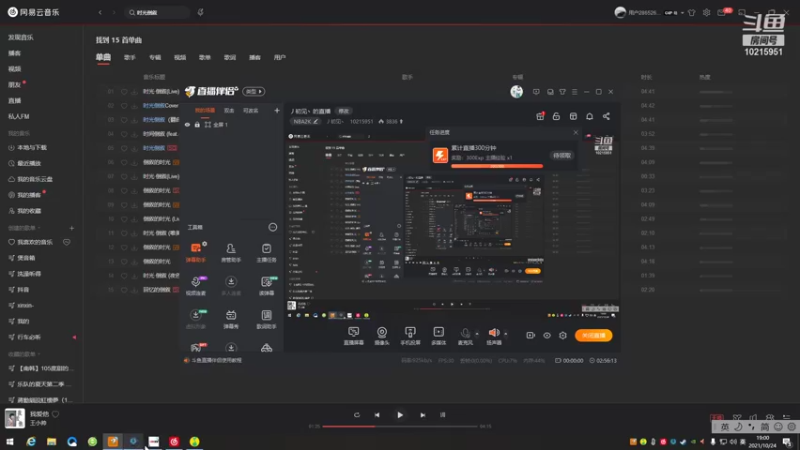Open 我喜欢的音乐 playlist
The image size is (800, 450).
tap(31, 242)
